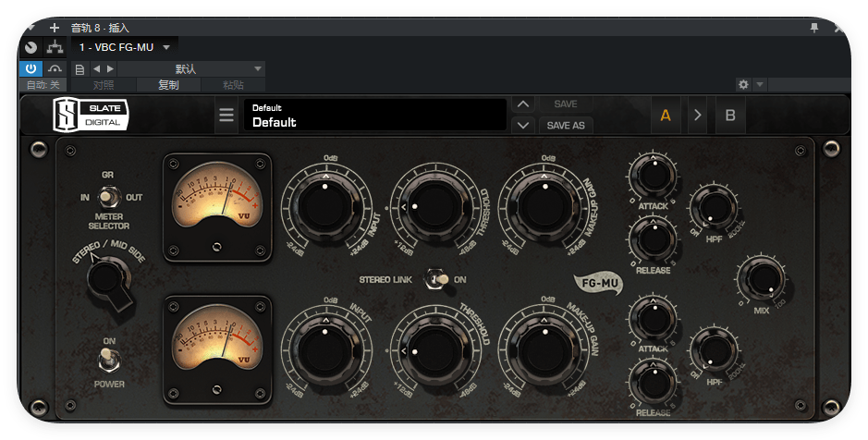Flip the Power ON toggle switch
The width and height of the screenshot is (868, 440).
point(108,360)
